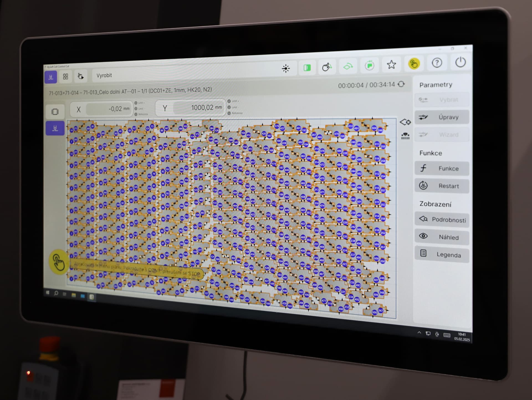Open help via question mark icon
Screen dimensions: 532x400
[x=437, y=63]
